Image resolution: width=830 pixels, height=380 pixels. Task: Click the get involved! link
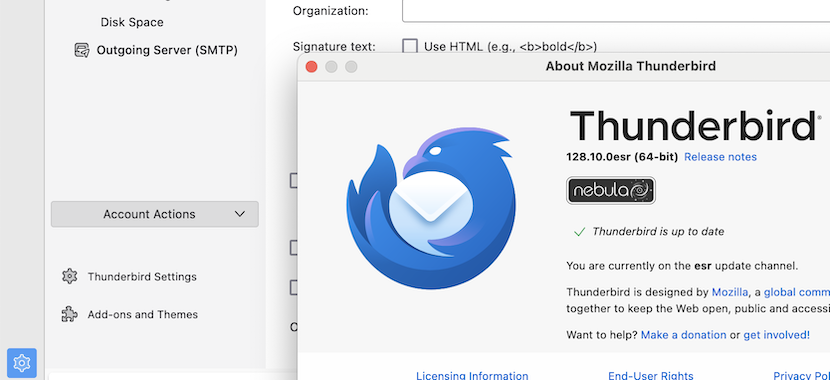point(777,335)
